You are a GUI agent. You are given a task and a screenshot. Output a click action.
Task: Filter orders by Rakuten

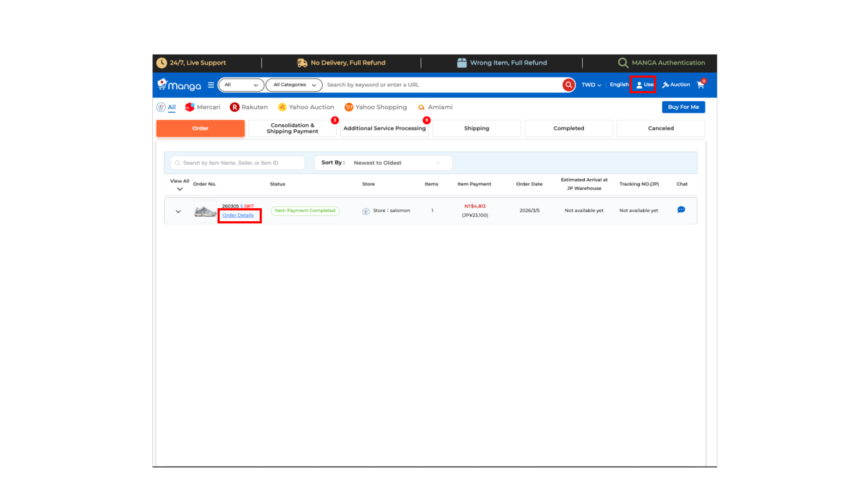[249, 107]
